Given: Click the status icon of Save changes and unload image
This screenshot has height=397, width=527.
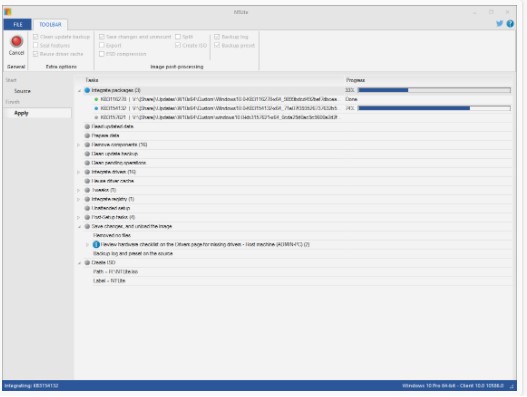Looking at the screenshot, I should (x=87, y=226).
